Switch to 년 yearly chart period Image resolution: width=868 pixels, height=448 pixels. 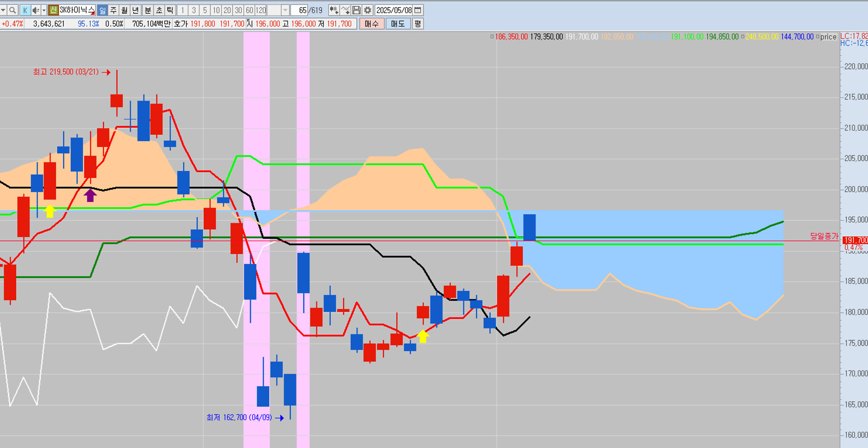(x=135, y=10)
